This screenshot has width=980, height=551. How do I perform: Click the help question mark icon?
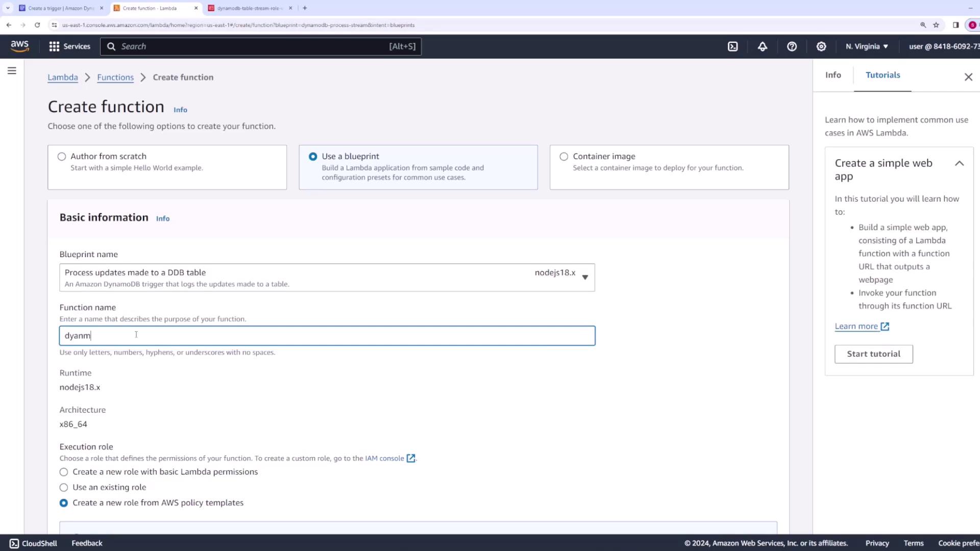(792, 46)
